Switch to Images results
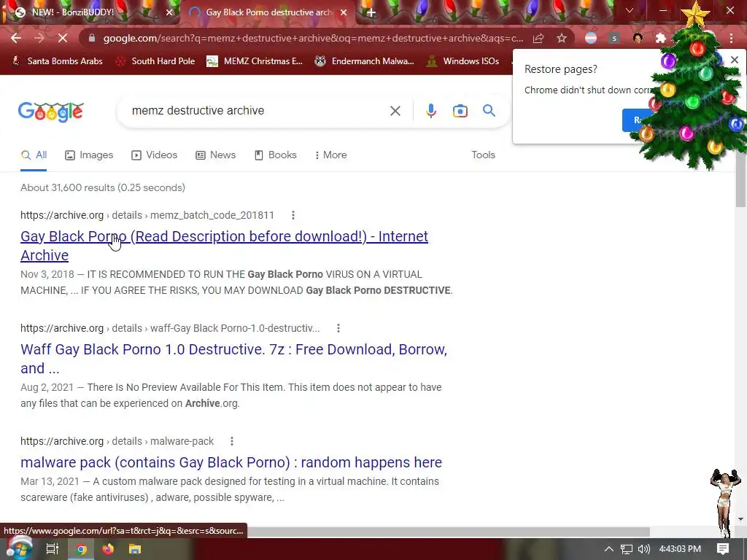 [89, 155]
